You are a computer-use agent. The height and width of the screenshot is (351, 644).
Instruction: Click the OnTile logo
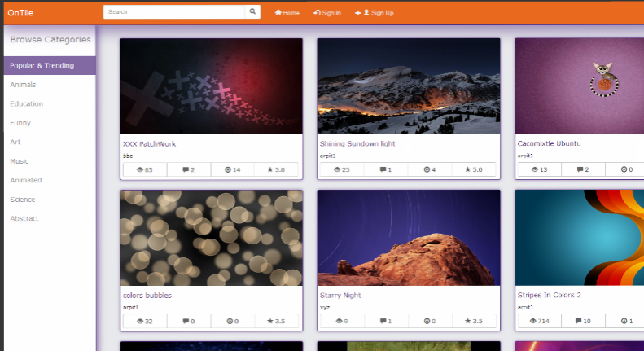[x=20, y=13]
